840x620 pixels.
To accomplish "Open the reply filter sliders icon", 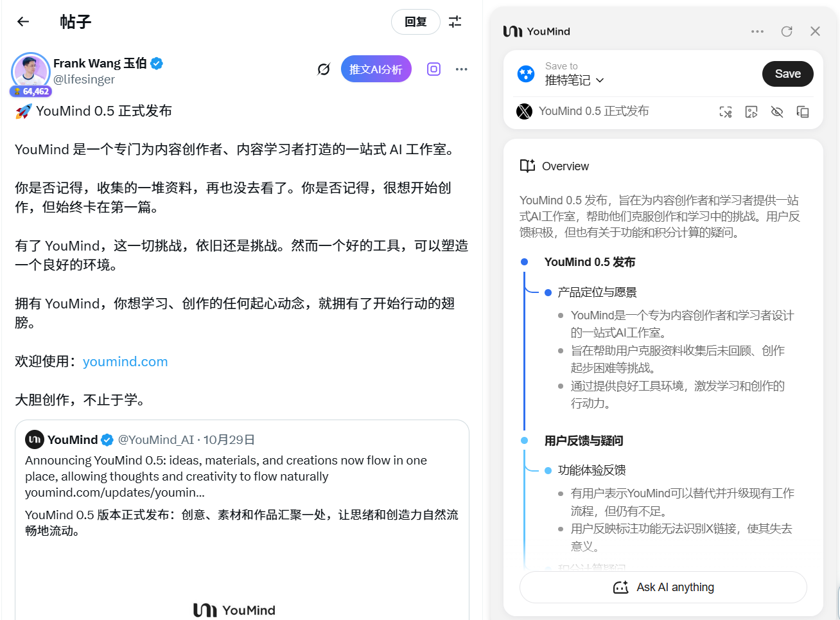I will (x=455, y=22).
